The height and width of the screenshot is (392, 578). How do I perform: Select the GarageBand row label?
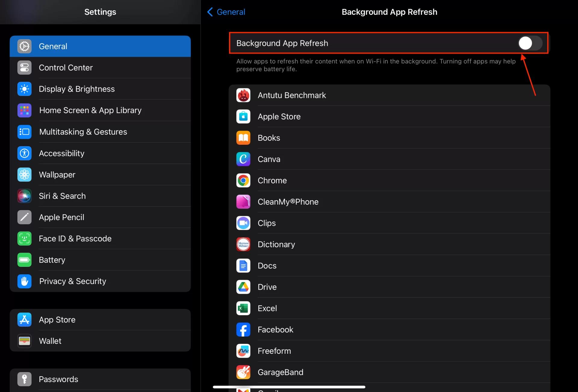point(281,372)
